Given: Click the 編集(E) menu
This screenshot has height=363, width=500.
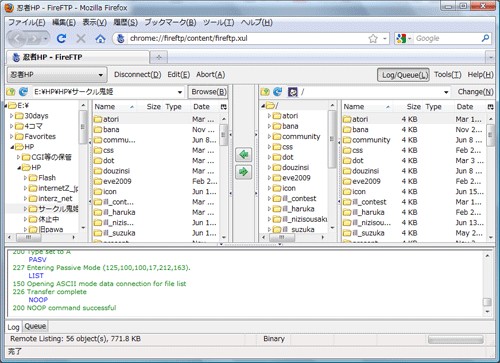Looking at the screenshot, I should 64,22.
